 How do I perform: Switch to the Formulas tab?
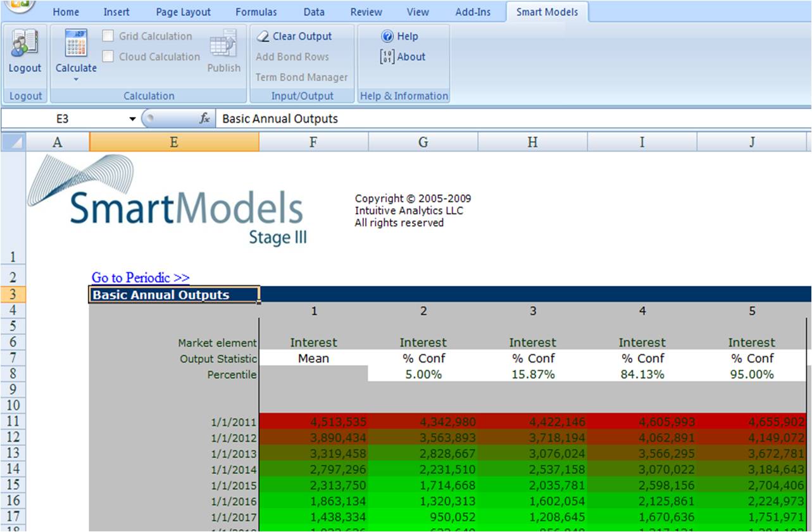pyautogui.click(x=256, y=12)
